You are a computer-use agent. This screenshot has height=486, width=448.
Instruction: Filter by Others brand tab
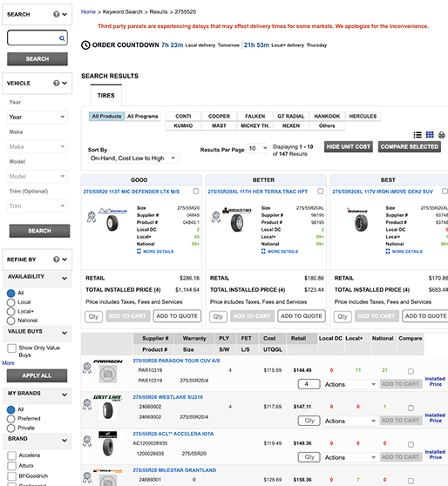point(327,125)
